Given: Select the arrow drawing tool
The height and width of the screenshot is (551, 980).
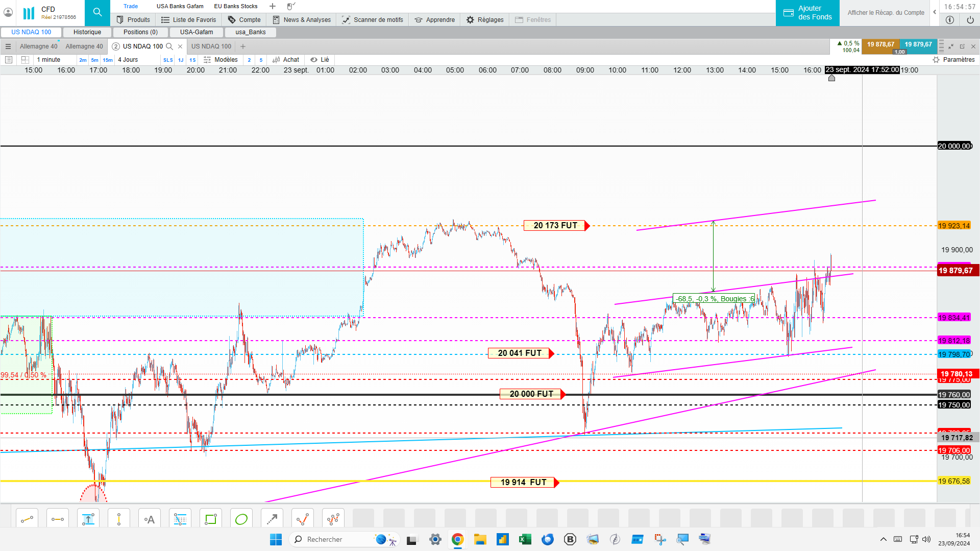Looking at the screenshot, I should click(272, 519).
